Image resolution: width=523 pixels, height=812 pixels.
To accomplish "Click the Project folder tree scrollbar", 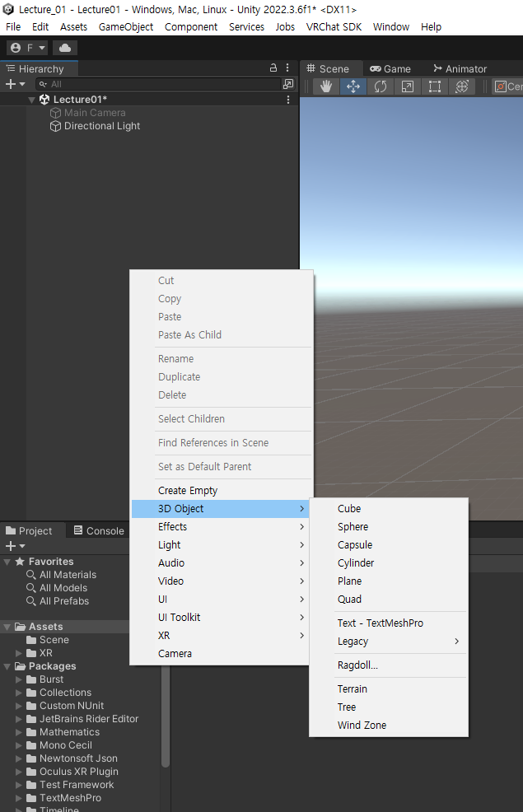I will [166, 716].
